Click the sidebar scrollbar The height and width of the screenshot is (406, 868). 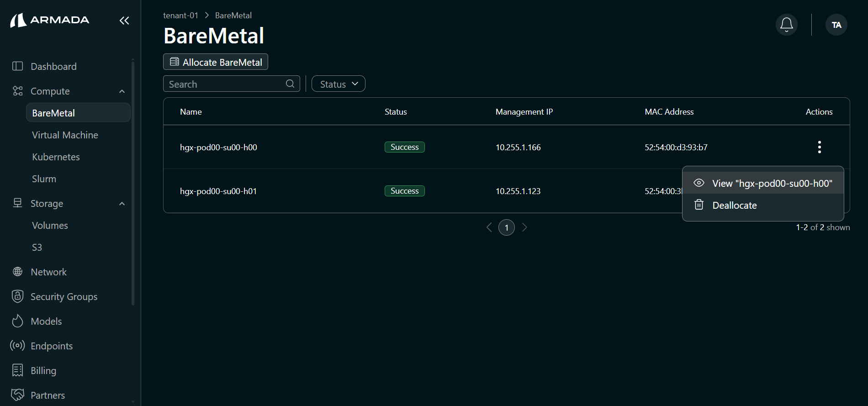133,183
